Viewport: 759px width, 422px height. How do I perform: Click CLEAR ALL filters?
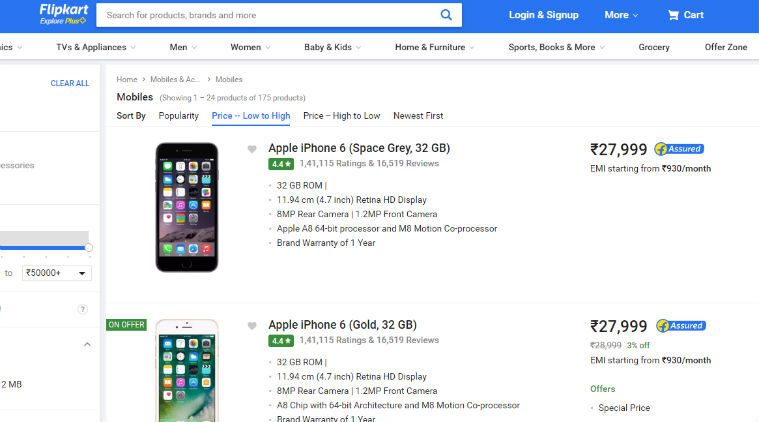[70, 83]
